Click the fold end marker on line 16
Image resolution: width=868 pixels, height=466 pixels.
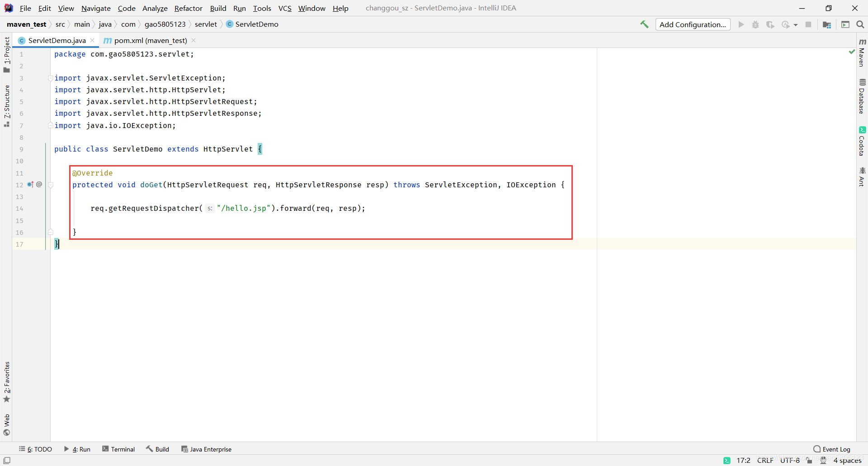[x=51, y=232]
